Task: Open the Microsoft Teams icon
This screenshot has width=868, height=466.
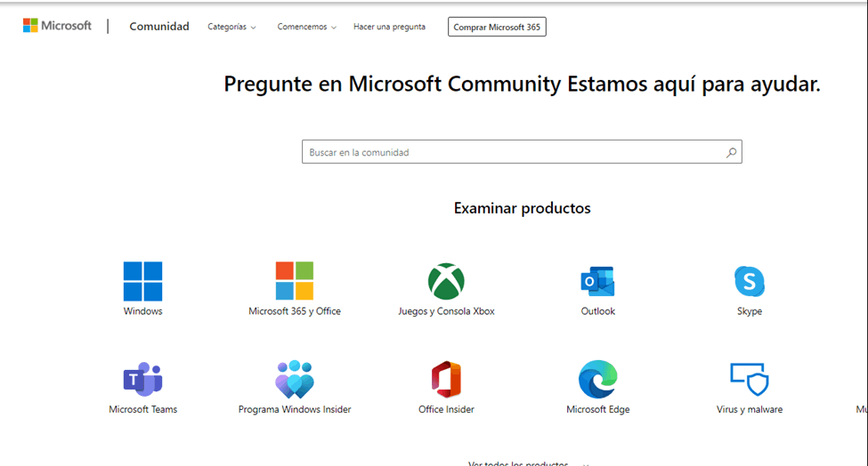Action: [x=142, y=379]
